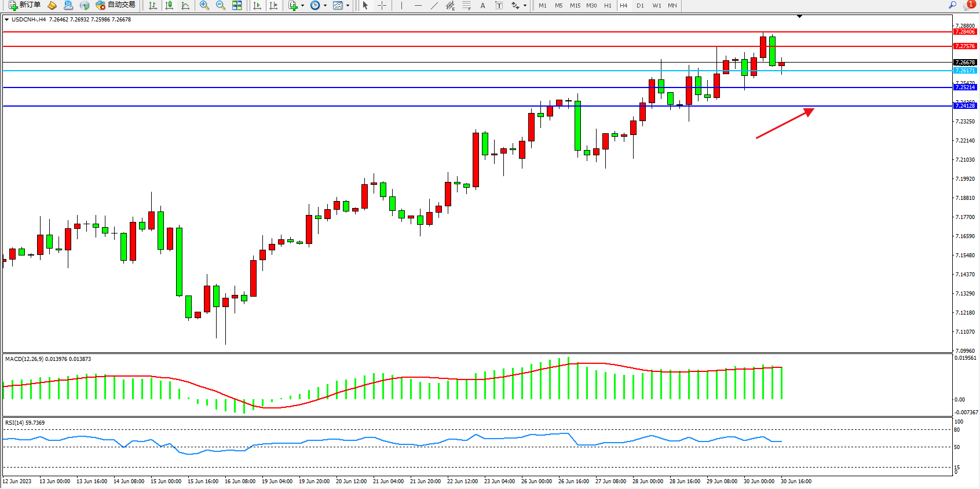The height and width of the screenshot is (489, 980).
Task: Switch to the D1 timeframe
Action: pos(640,5)
